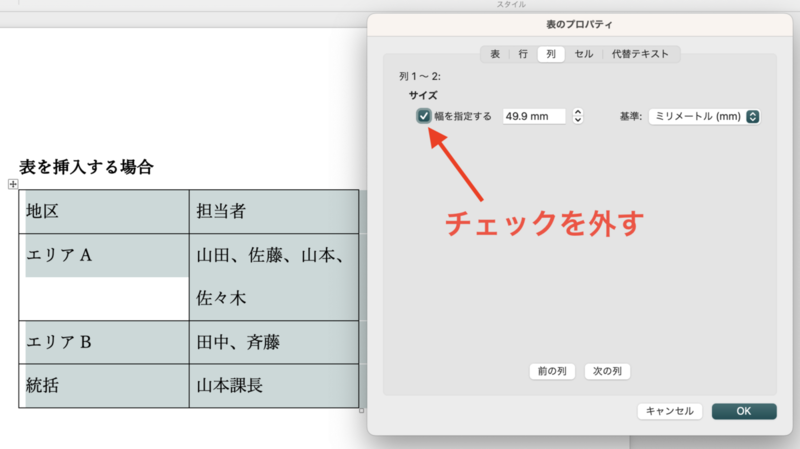The image size is (800, 449).
Task: Click the 49.9 mm width field
Action: click(534, 116)
